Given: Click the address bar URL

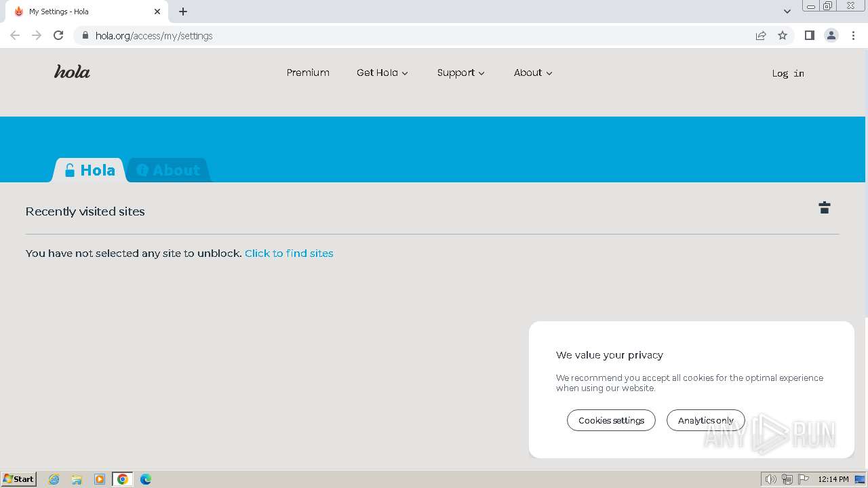Looking at the screenshot, I should click(x=154, y=35).
